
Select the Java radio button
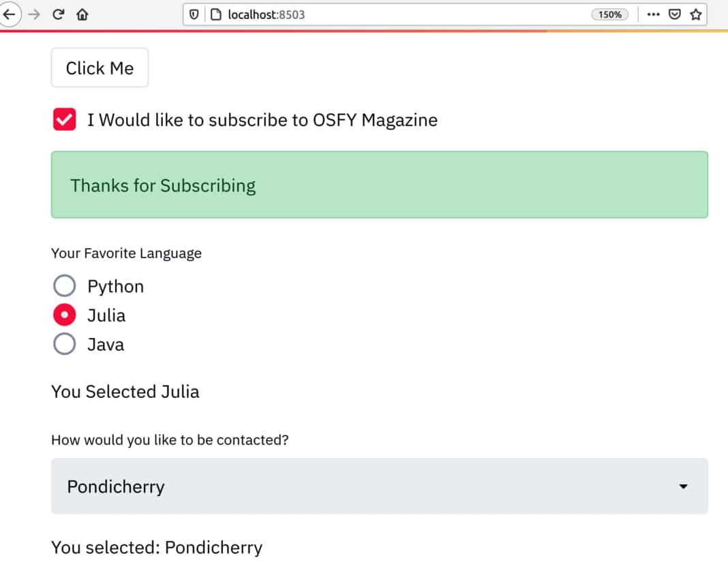65,343
